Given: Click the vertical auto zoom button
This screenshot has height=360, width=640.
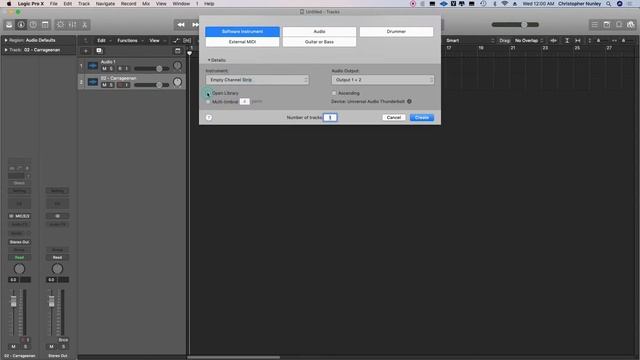Looking at the screenshot, I should [x=567, y=40].
